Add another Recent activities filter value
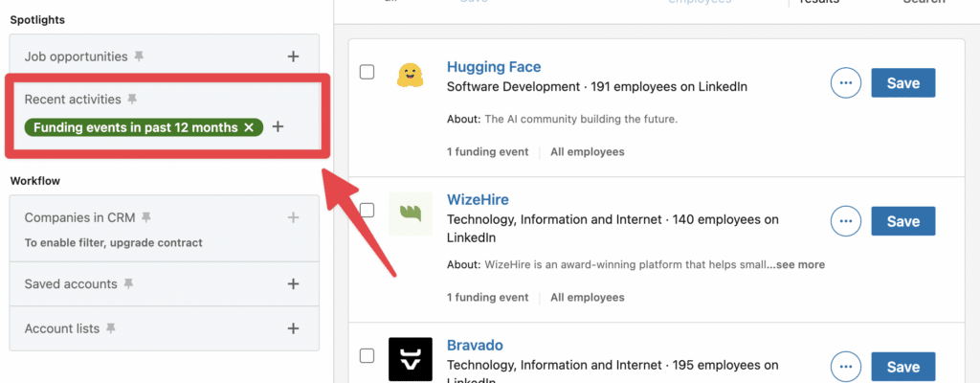Image resolution: width=980 pixels, height=383 pixels. tap(278, 126)
